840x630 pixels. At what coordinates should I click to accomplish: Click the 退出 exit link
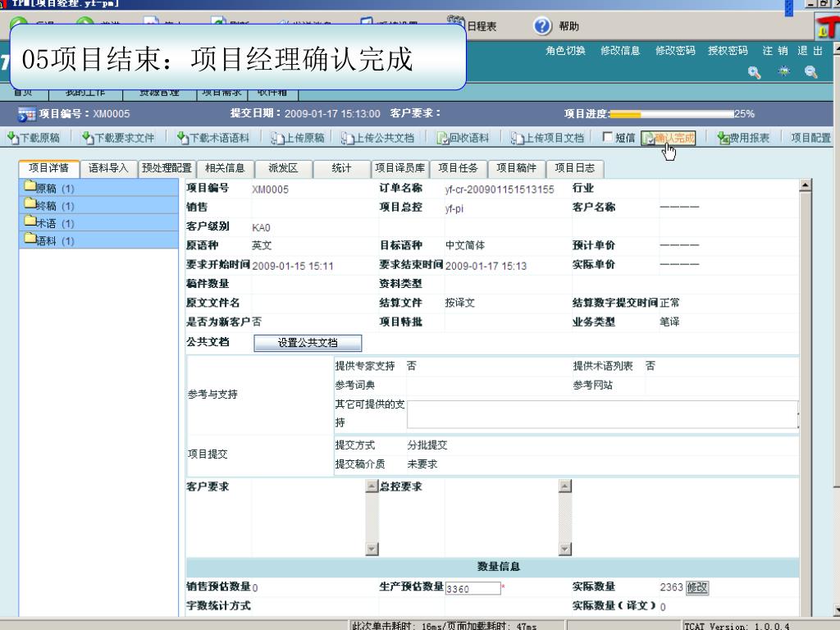810,51
